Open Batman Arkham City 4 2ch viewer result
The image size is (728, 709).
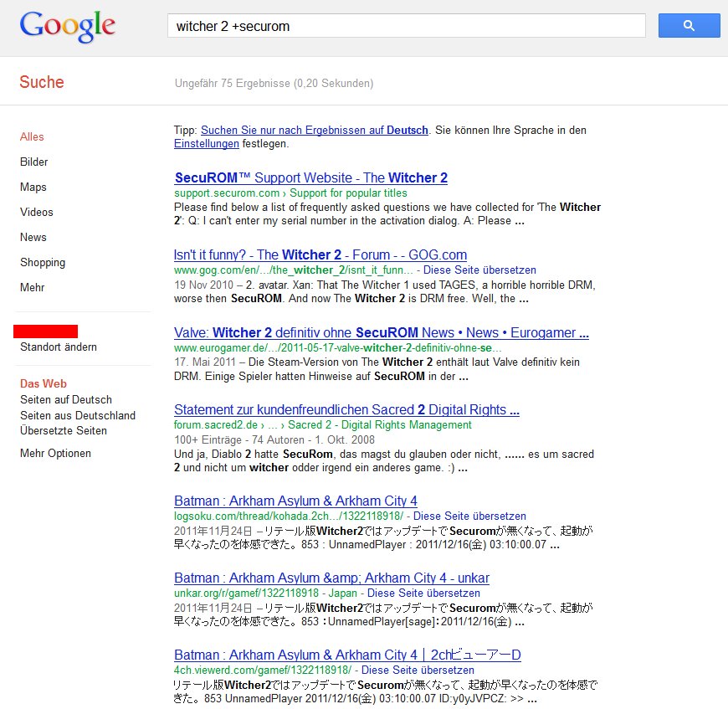pos(347,655)
